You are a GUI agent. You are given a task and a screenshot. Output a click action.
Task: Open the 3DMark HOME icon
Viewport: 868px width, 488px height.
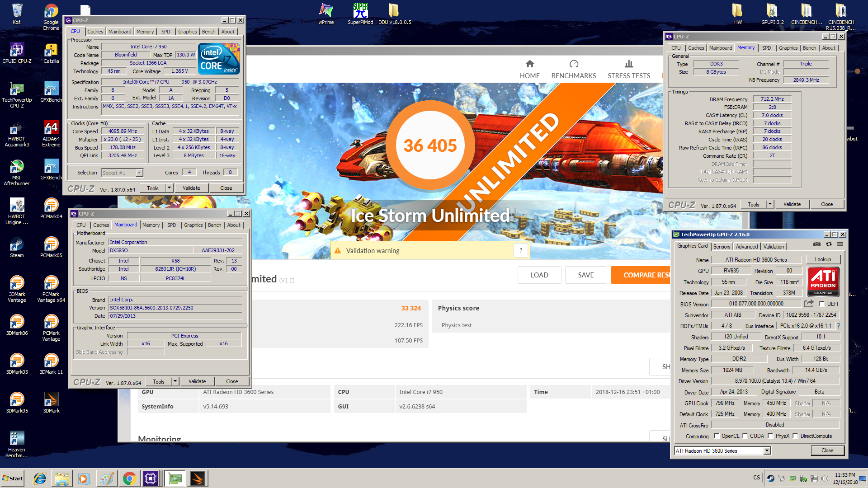[530, 64]
